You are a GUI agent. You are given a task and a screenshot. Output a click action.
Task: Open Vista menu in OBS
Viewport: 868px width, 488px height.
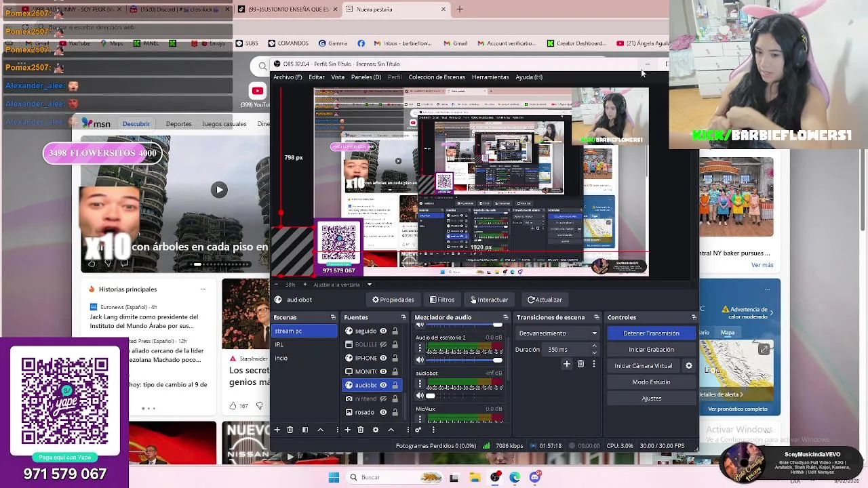(338, 77)
